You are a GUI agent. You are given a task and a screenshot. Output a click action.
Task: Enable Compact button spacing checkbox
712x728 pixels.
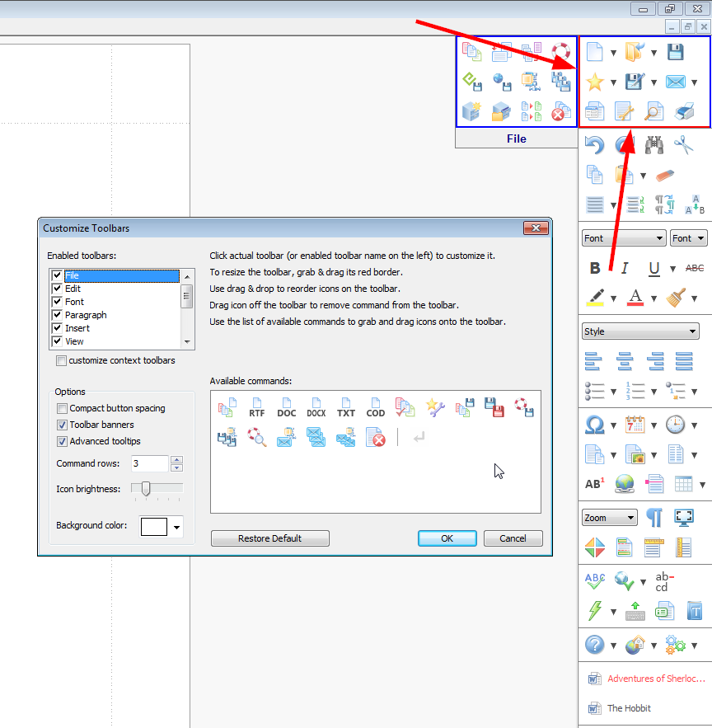(63, 408)
